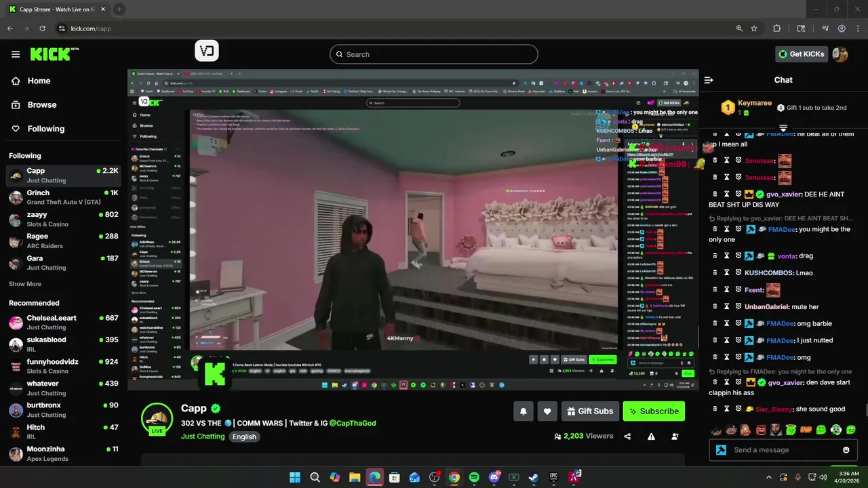The width and height of the screenshot is (868, 488).
Task: Open burtbronx channel in Recommended
Action: [64, 409]
